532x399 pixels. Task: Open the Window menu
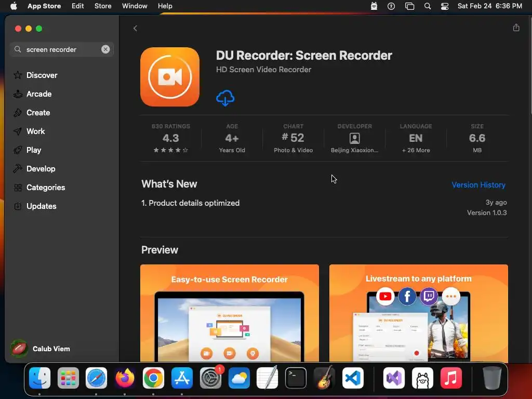click(x=135, y=6)
